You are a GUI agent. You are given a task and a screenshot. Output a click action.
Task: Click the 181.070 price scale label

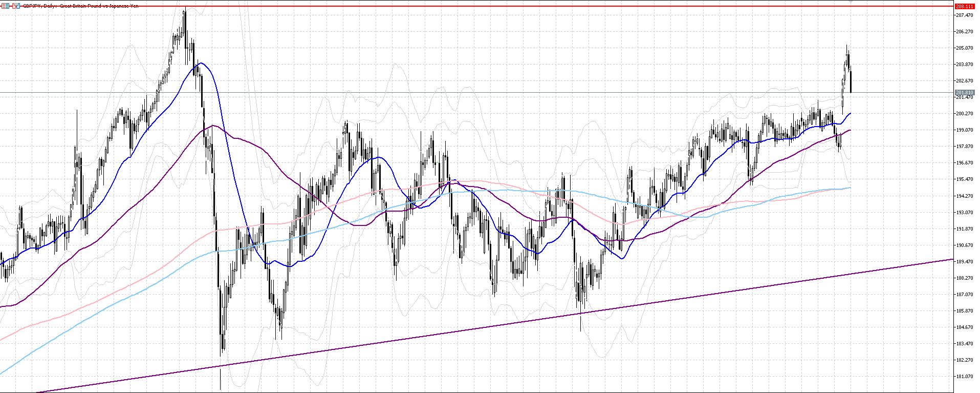(964, 377)
